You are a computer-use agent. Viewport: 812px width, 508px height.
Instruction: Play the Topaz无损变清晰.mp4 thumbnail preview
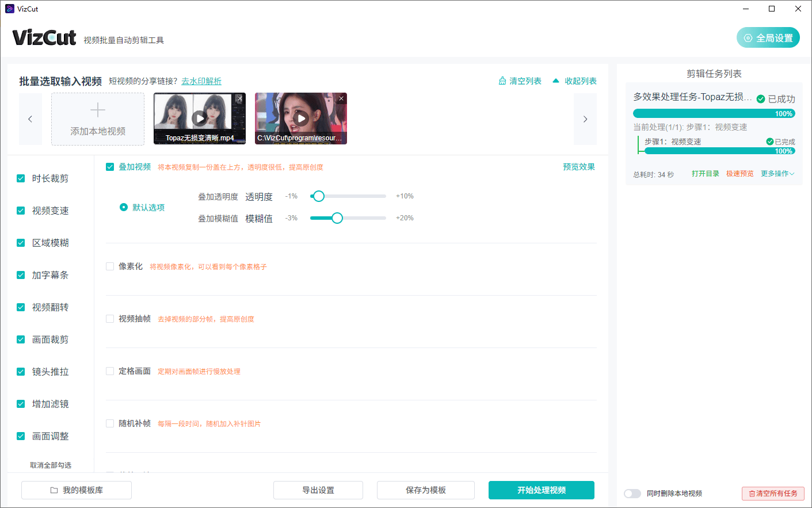coord(199,118)
